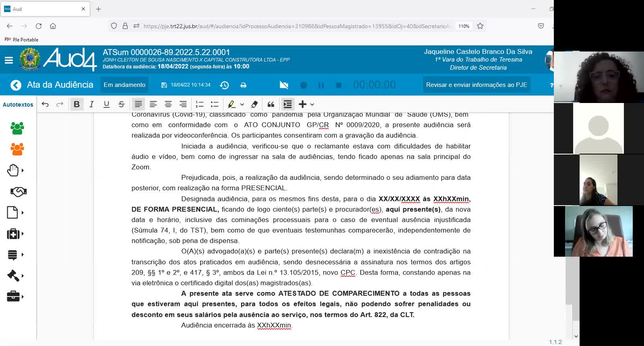The width and height of the screenshot is (644, 346).
Task: Print the hearing minutes
Action: coord(244,85)
